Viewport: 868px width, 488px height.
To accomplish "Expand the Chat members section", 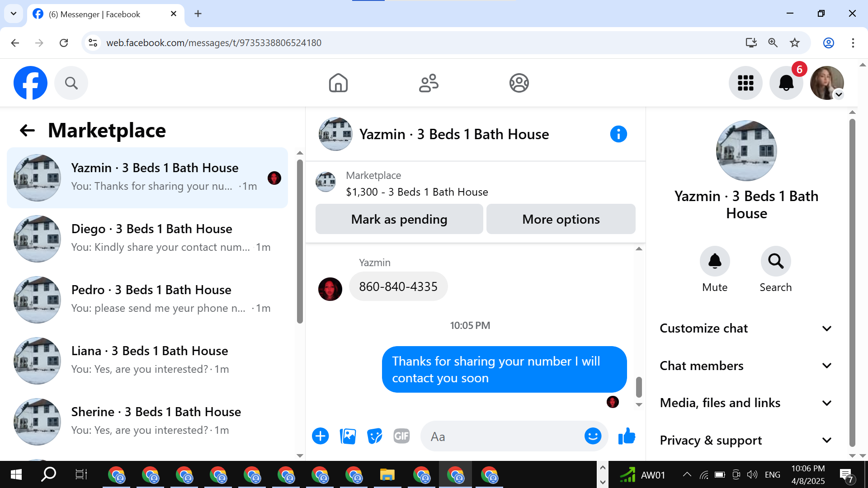I will [745, 366].
